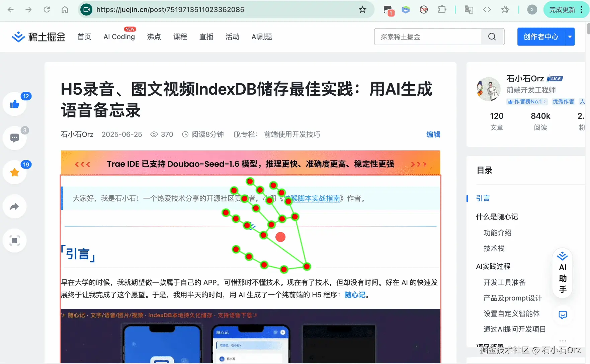Image resolution: width=590 pixels, height=364 pixels.
Task: Open the browser three-dot menu
Action: [x=582, y=10]
